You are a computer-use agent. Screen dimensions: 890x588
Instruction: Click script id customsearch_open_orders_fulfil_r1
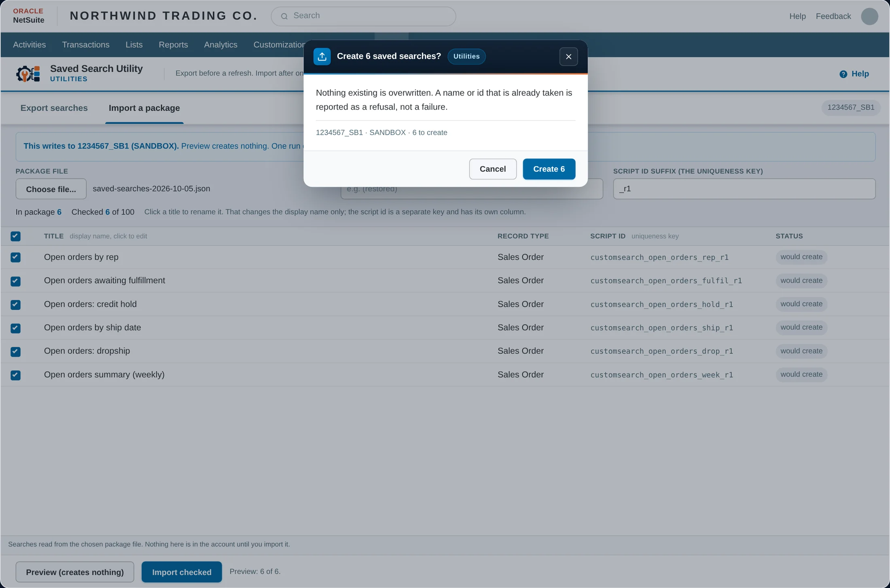click(666, 281)
